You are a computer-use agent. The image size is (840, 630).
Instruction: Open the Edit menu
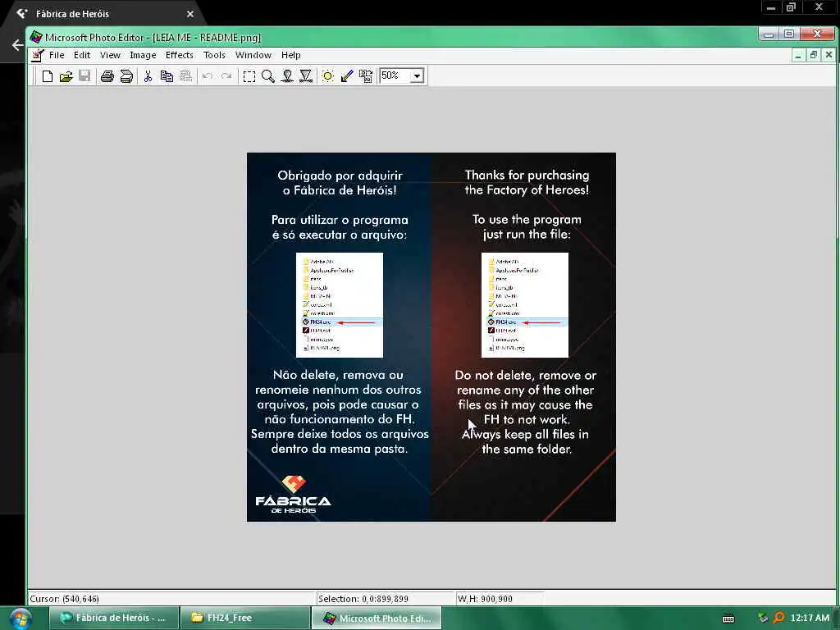click(x=82, y=55)
